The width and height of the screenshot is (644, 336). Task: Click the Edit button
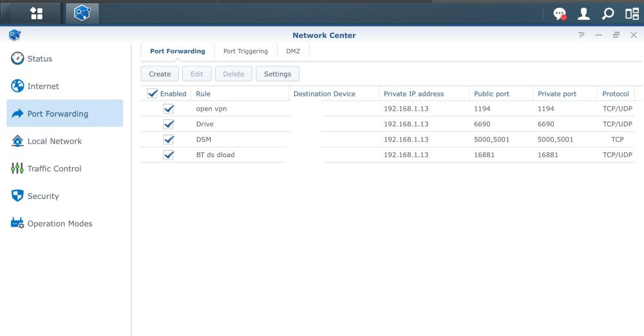[196, 74]
